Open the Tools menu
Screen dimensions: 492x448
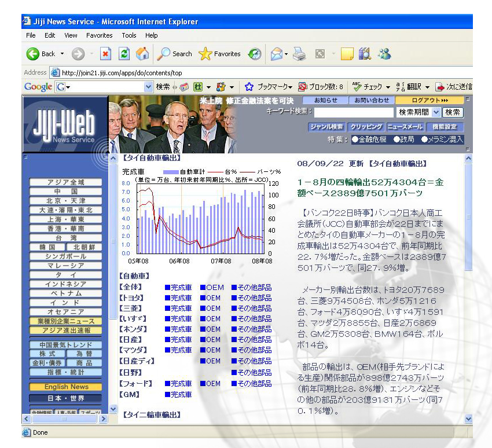pos(129,35)
